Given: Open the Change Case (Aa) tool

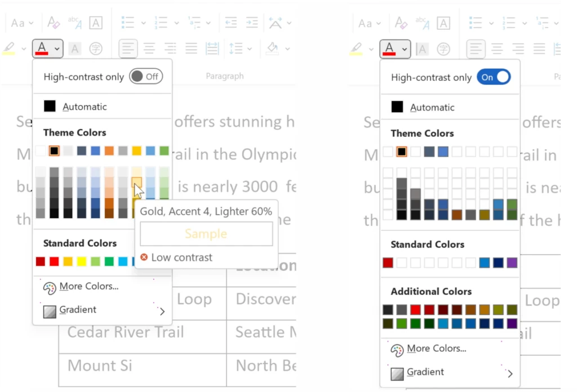Looking at the screenshot, I should coord(19,23).
